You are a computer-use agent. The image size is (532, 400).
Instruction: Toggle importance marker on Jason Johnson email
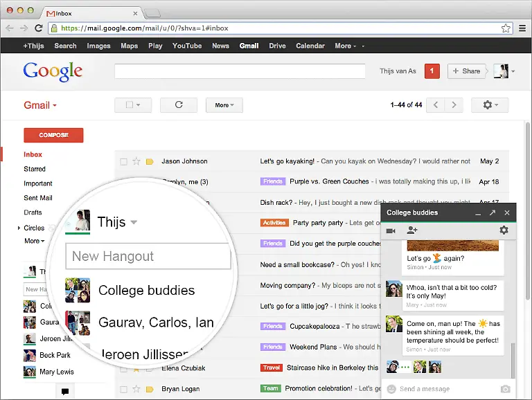150,162
